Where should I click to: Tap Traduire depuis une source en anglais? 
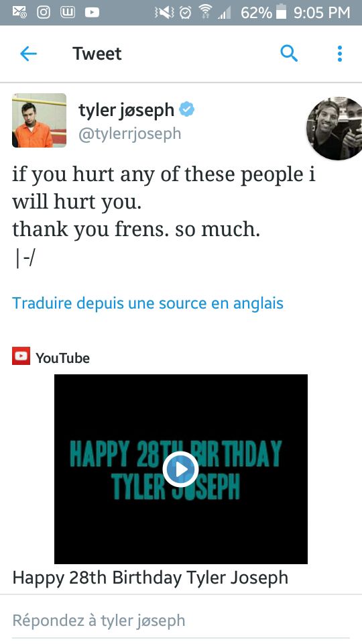147,303
